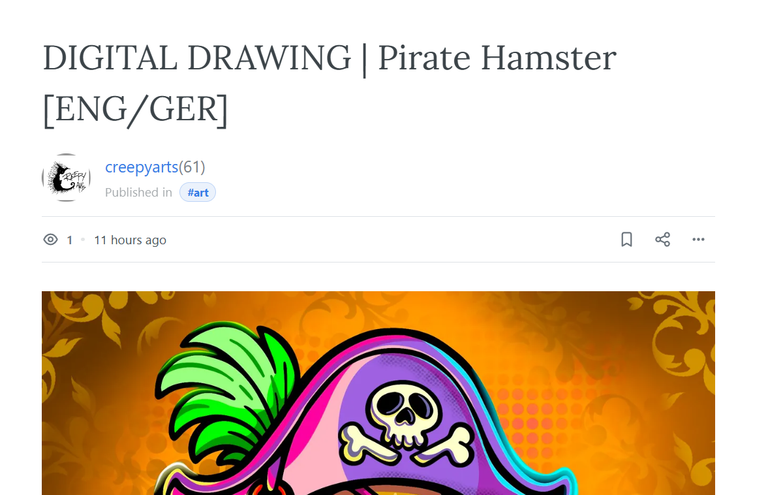Visit the creepyarts author link
This screenshot has height=495, width=768.
tap(142, 167)
